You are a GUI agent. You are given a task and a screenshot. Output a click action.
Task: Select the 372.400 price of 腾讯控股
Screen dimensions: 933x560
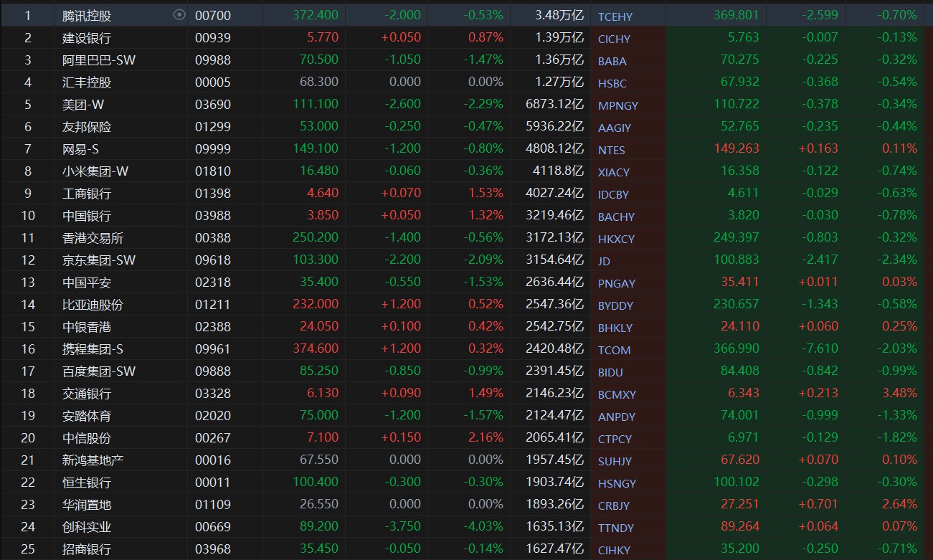tap(316, 15)
